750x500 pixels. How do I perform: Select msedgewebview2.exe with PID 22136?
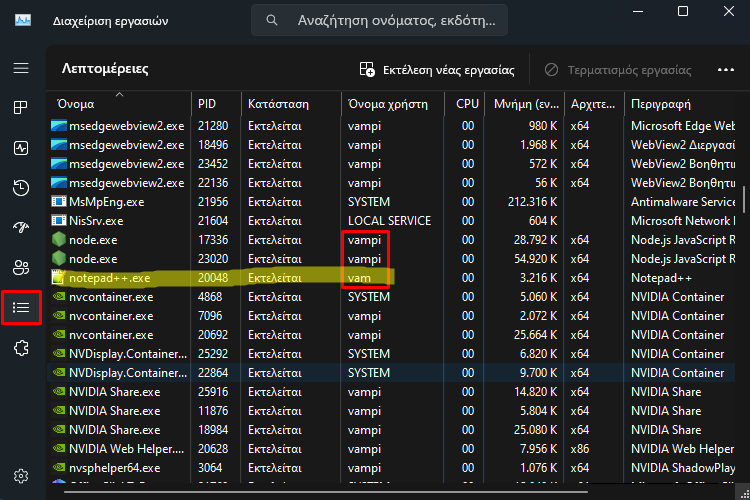[x=127, y=183]
